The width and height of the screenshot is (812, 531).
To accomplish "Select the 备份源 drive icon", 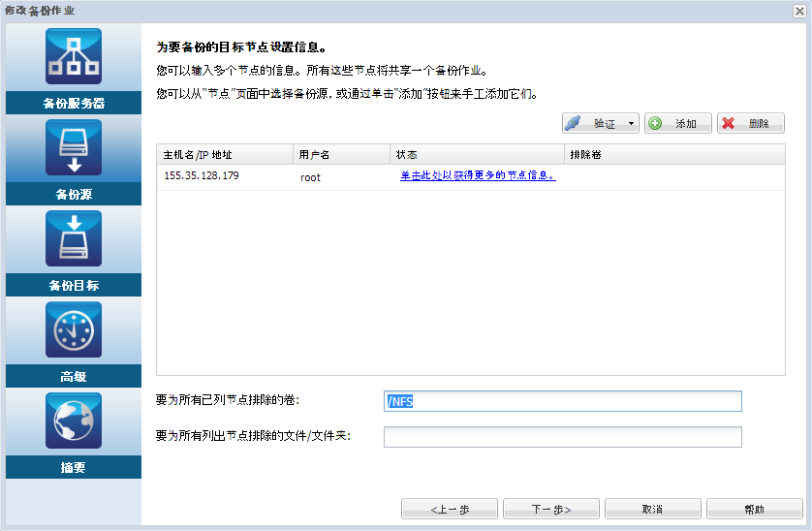I will pyautogui.click(x=74, y=147).
